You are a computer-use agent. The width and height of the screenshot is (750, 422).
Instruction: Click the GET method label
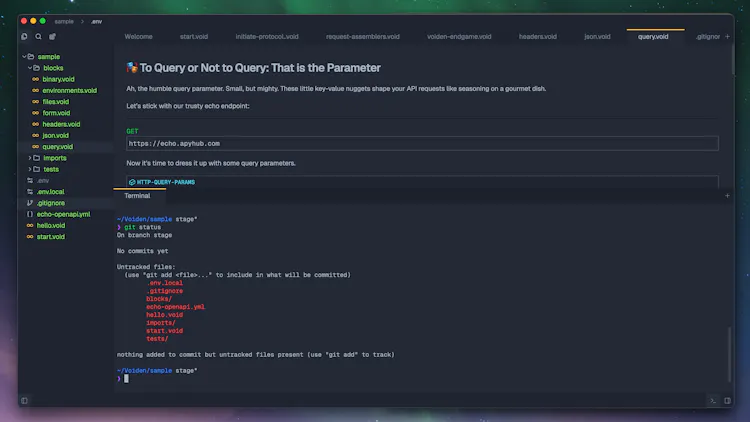[132, 131]
